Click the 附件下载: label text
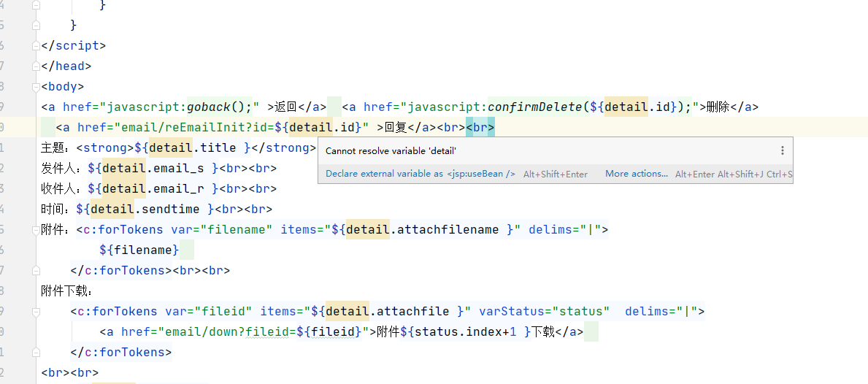The width and height of the screenshot is (868, 384). (x=68, y=291)
